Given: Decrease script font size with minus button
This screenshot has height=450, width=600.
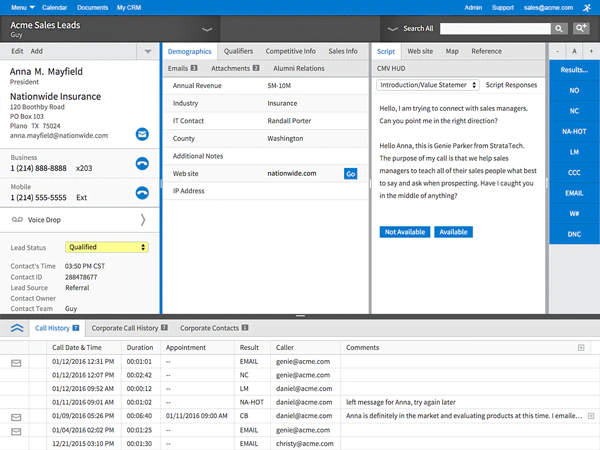Looking at the screenshot, I should [x=558, y=50].
